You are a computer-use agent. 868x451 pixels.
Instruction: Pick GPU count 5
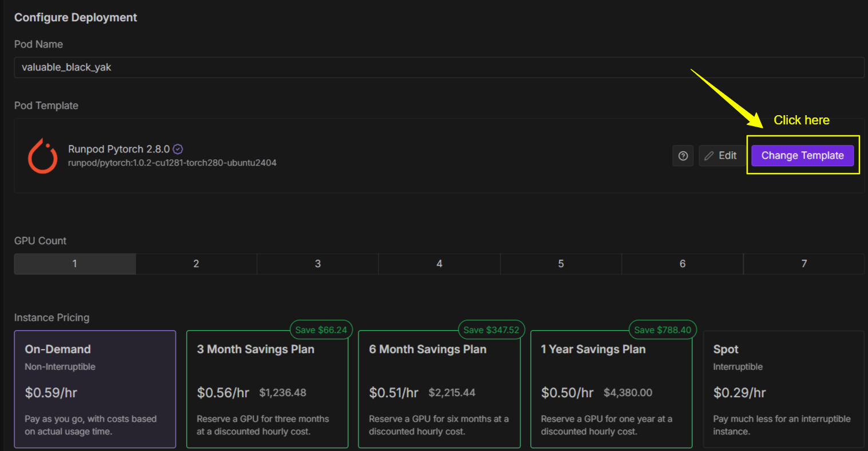(561, 264)
